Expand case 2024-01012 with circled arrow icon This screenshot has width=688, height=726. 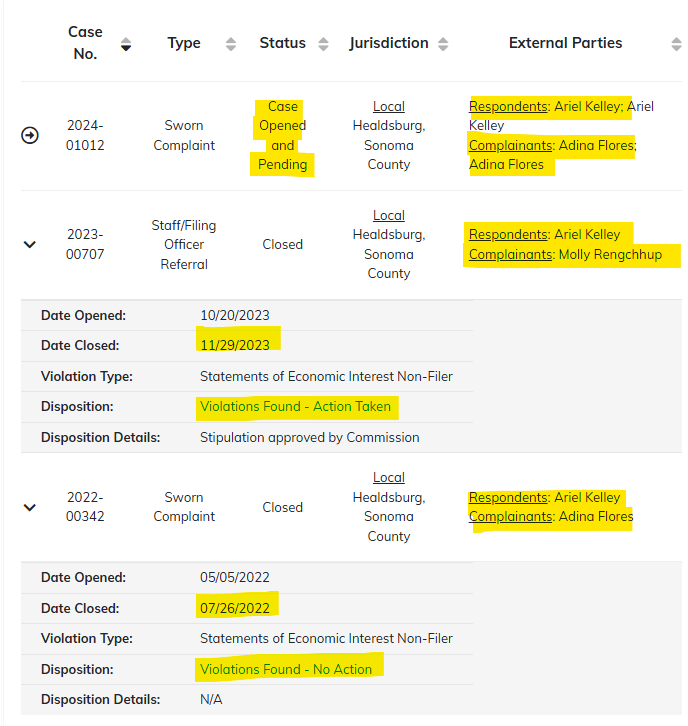click(x=30, y=135)
